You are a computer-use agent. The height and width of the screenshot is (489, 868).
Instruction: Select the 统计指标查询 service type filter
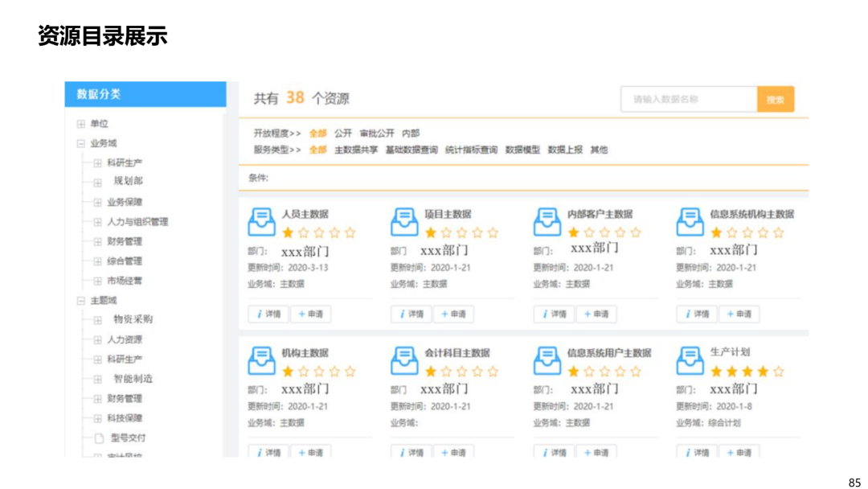coord(471,150)
